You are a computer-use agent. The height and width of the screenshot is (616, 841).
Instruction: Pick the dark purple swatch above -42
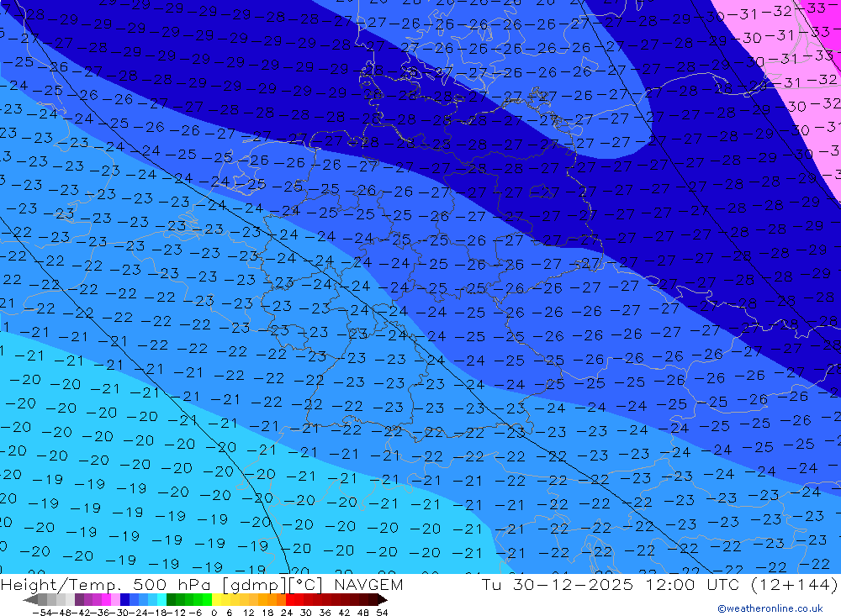(79, 599)
